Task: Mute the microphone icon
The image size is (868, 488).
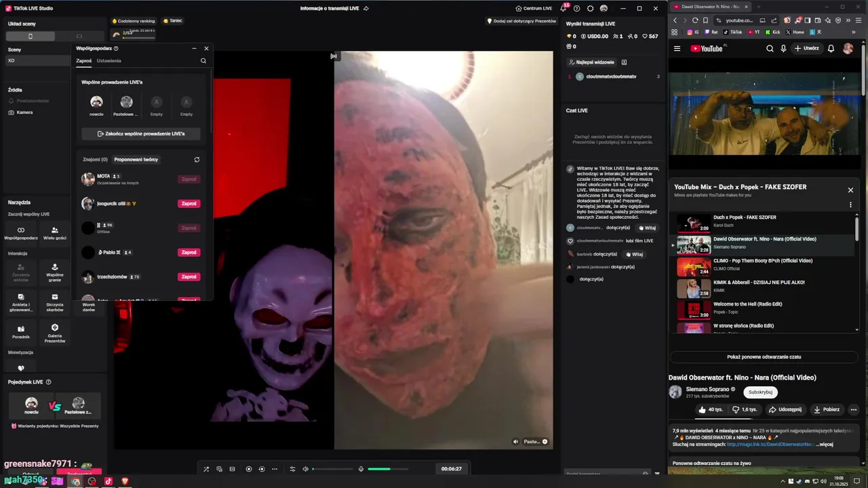Action: (361, 469)
